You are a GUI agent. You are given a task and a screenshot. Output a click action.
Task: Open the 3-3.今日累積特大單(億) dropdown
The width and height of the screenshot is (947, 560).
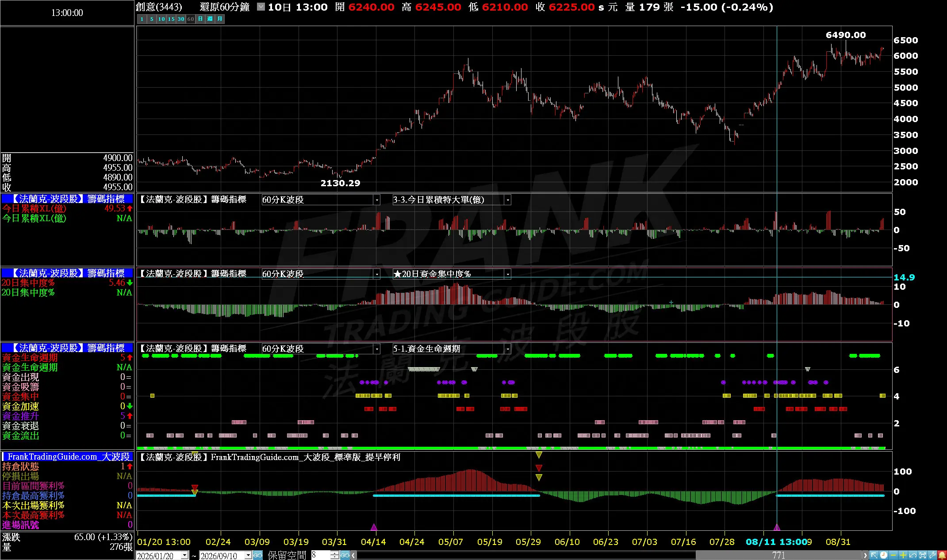(508, 200)
